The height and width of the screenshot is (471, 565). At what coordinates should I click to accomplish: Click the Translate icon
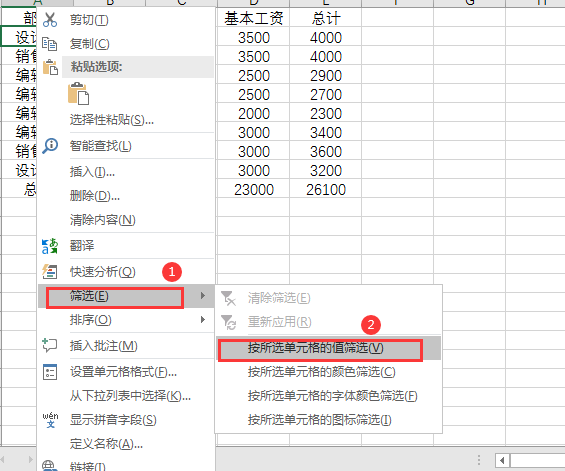[50, 246]
